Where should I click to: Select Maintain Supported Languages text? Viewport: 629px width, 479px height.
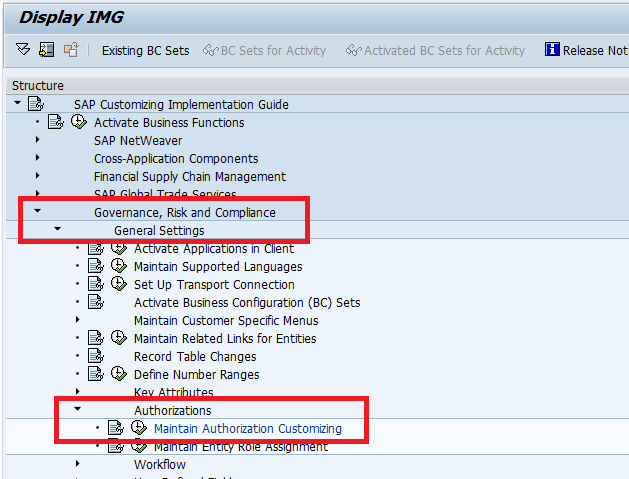pos(218,266)
